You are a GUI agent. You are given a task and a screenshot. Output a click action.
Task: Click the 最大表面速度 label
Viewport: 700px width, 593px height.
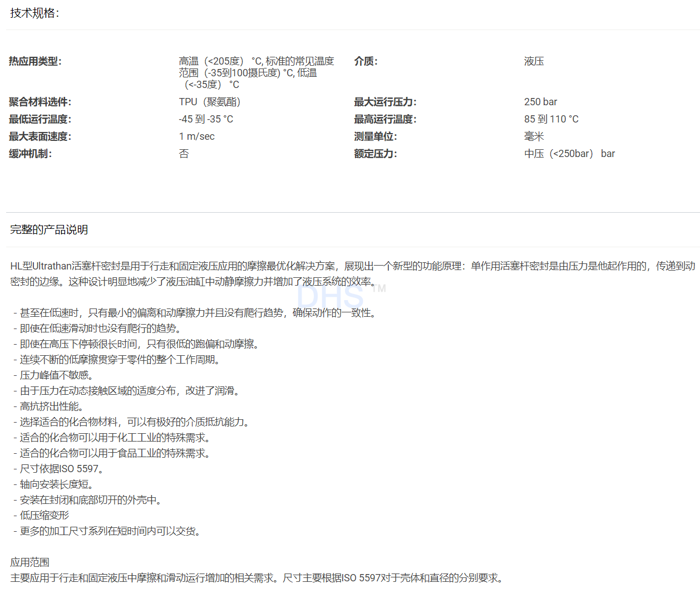(40, 136)
